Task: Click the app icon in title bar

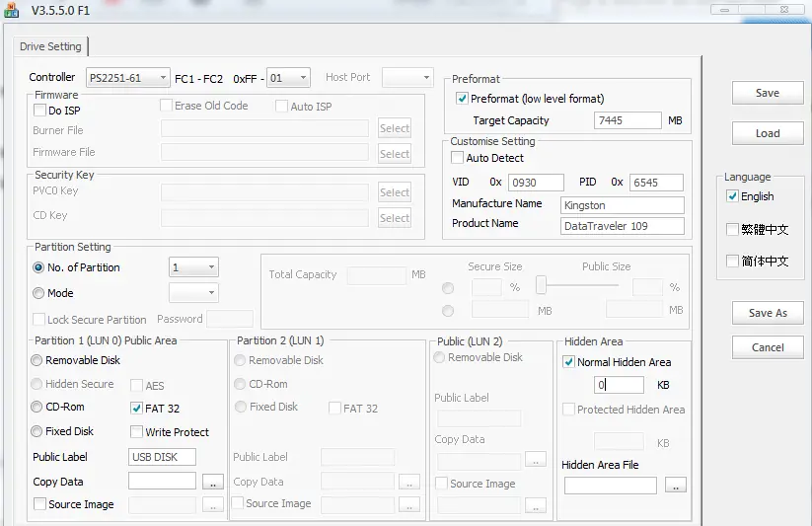Action: pyautogui.click(x=12, y=10)
